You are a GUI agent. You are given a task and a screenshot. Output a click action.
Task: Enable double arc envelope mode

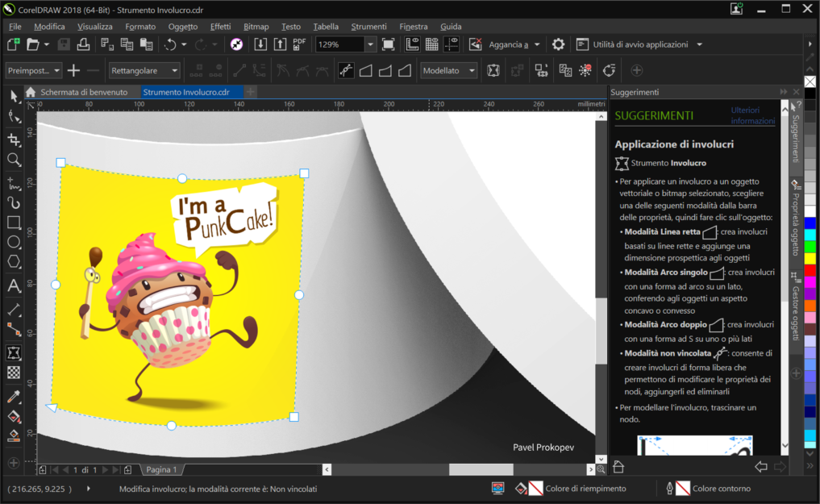[x=404, y=70]
